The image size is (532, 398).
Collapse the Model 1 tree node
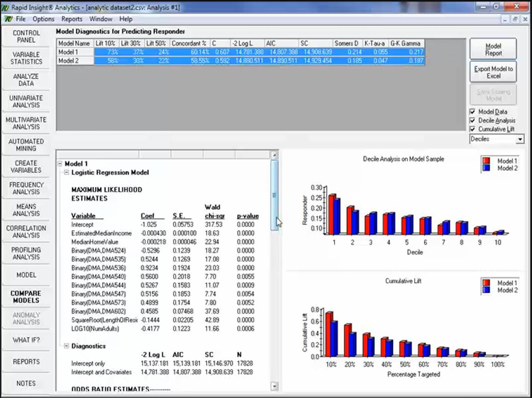[x=59, y=163]
